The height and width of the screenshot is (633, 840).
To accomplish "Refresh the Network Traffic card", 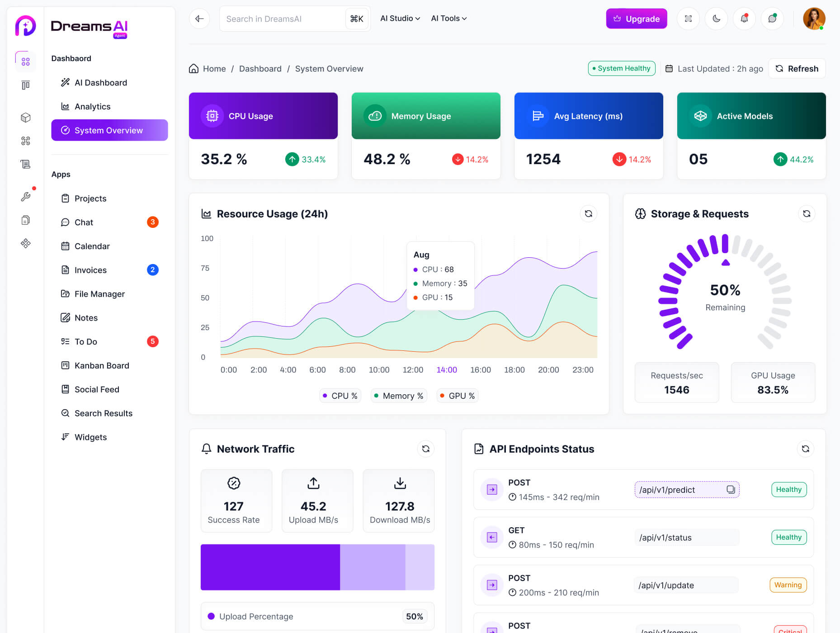I will [425, 449].
